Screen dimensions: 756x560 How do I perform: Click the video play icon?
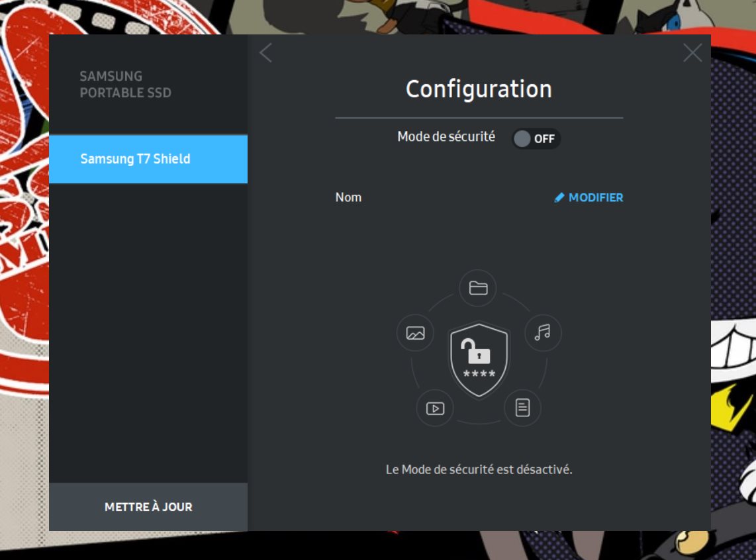point(435,408)
